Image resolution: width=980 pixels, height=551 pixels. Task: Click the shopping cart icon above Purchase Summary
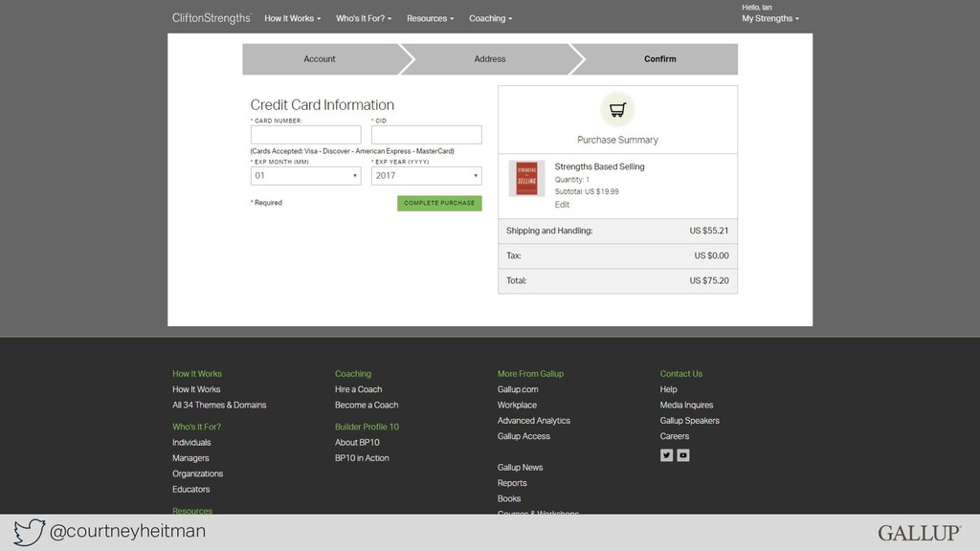pos(617,109)
